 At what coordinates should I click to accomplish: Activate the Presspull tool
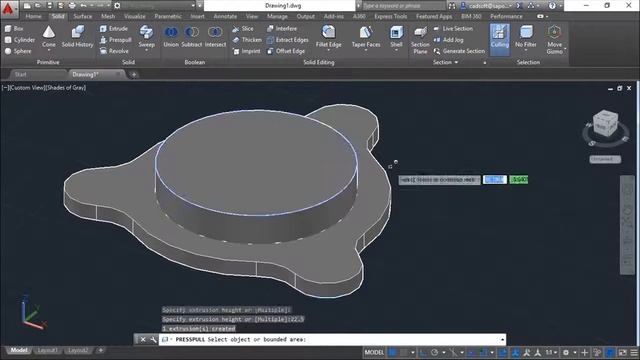116,40
